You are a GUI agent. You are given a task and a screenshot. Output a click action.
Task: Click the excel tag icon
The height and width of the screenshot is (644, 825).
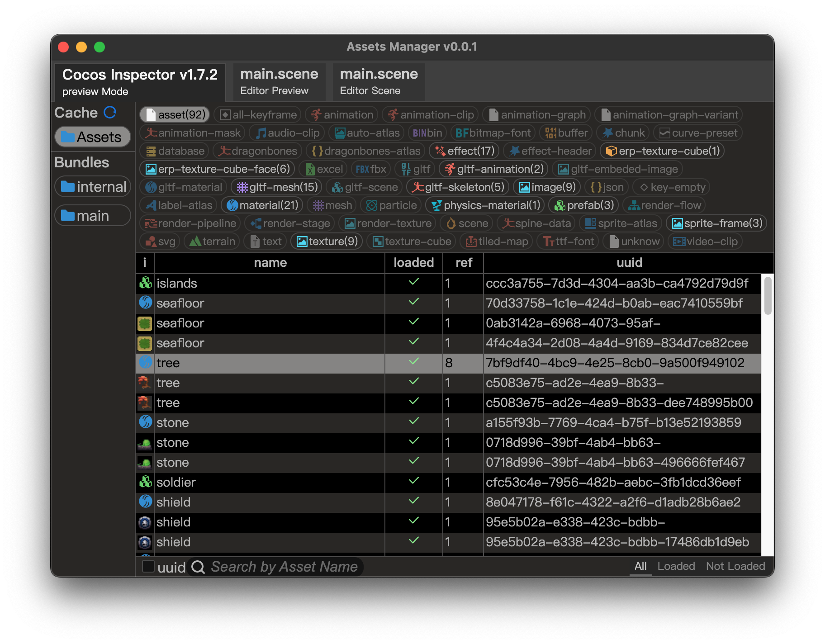310,169
